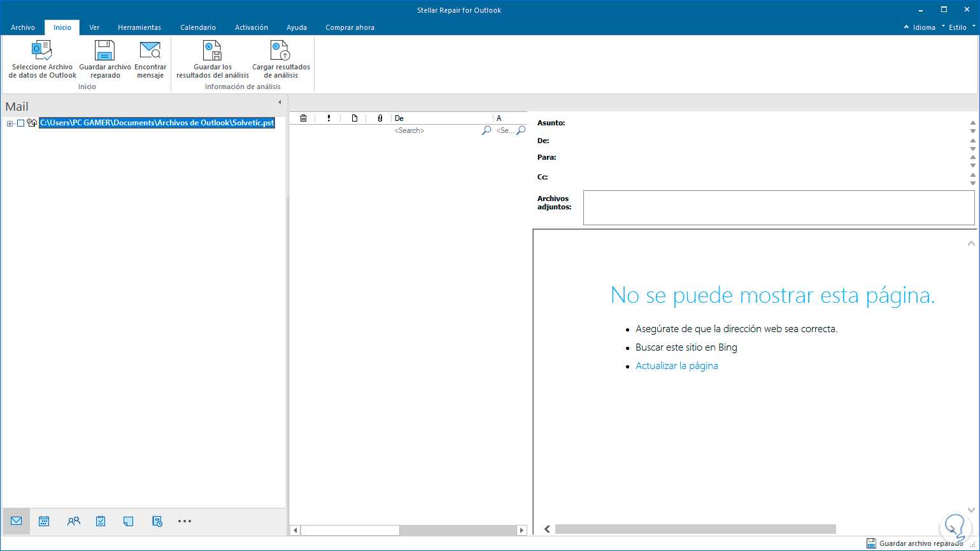
Task: Click the document type column icon
Action: point(355,118)
